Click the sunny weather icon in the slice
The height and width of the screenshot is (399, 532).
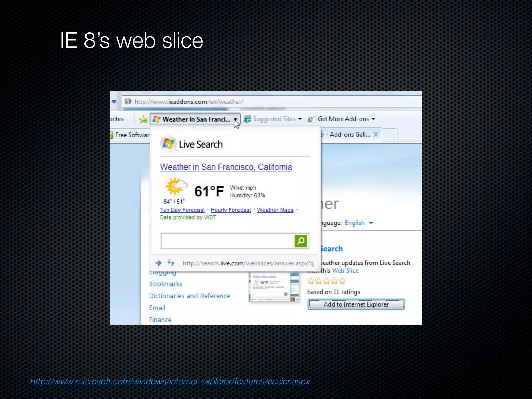click(176, 186)
